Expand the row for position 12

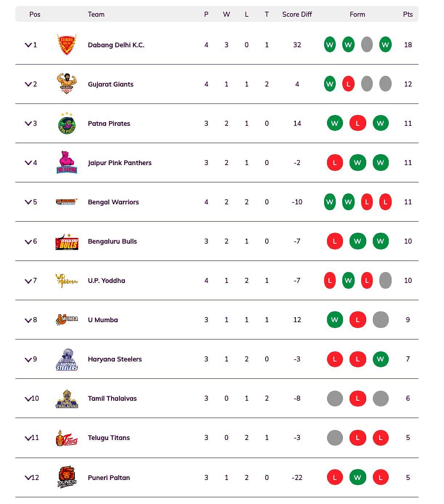[28, 478]
